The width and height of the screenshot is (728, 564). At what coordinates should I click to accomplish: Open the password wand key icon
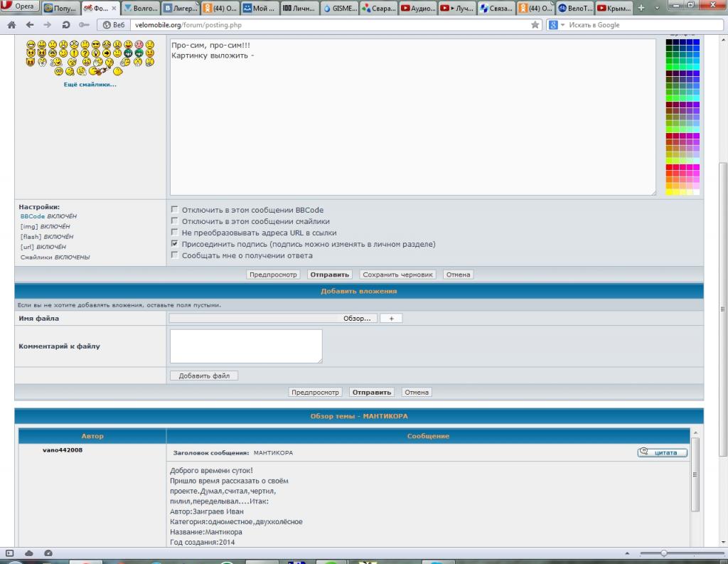coord(84,25)
